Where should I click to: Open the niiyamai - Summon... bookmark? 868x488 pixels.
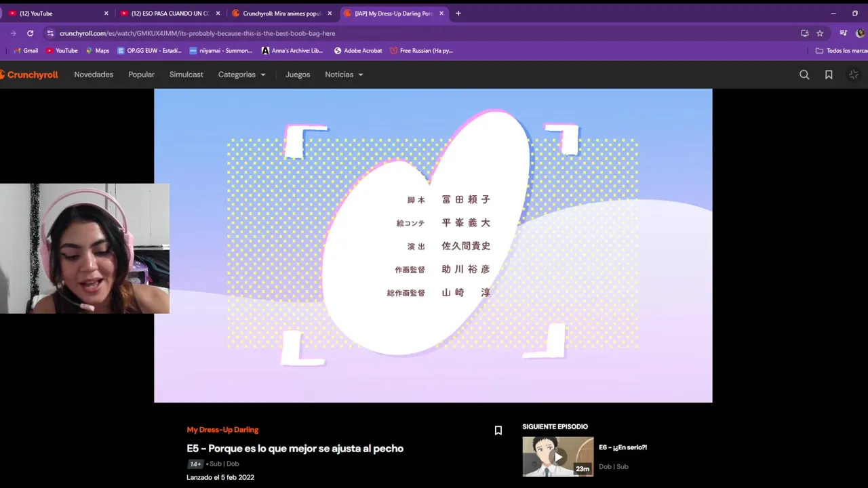(221, 50)
